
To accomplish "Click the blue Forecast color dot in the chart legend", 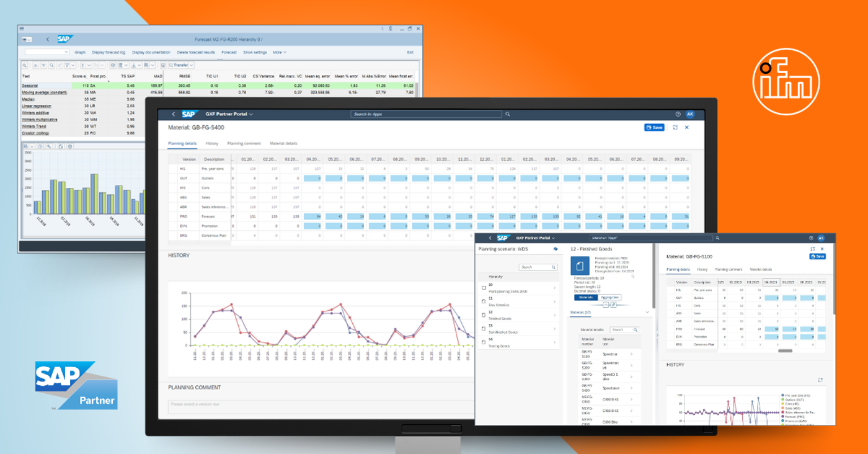I will [782, 417].
